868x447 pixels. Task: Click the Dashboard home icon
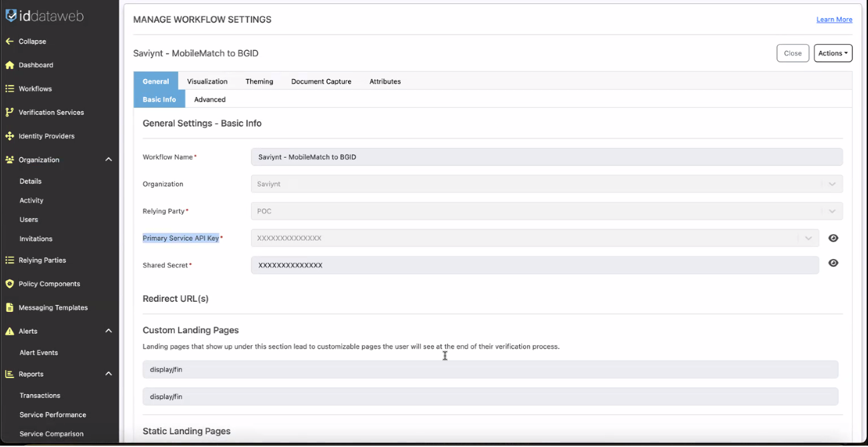pyautogui.click(x=9, y=65)
